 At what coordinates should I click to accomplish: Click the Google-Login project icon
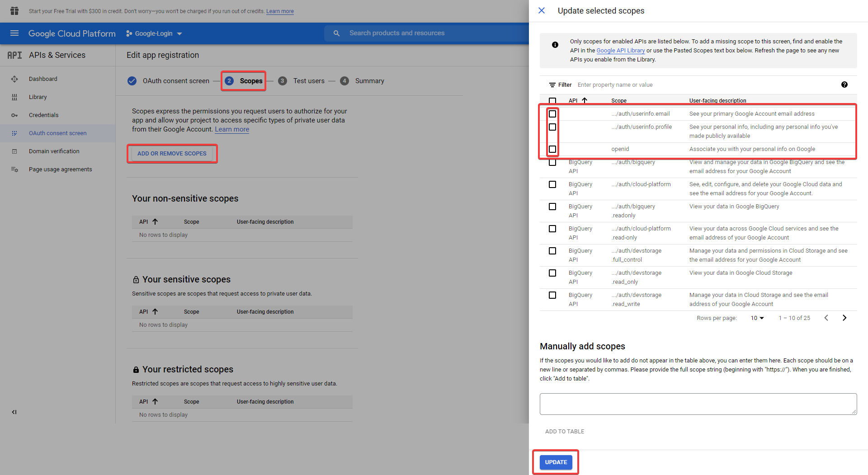click(x=129, y=33)
